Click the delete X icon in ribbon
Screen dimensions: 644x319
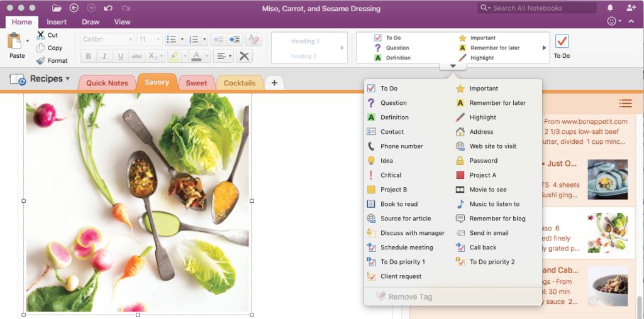245,56
